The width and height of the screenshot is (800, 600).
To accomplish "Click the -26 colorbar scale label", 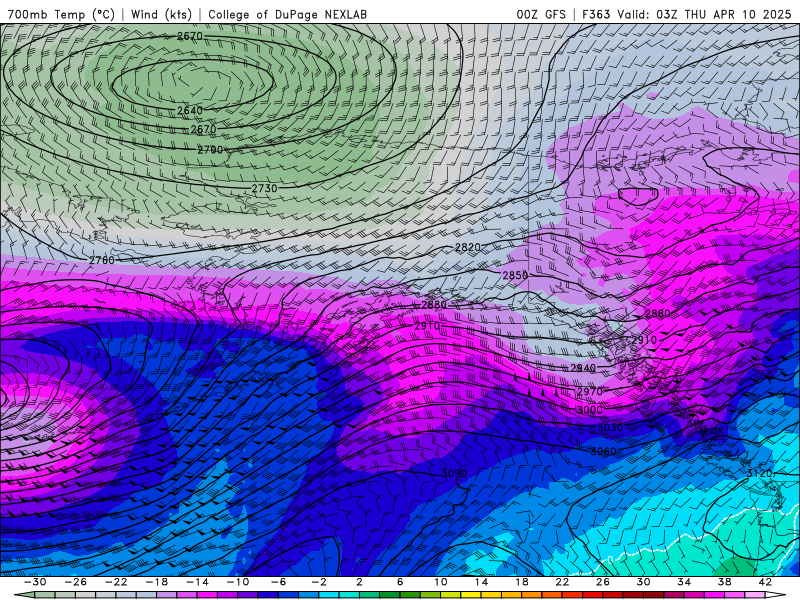I will (x=76, y=582).
